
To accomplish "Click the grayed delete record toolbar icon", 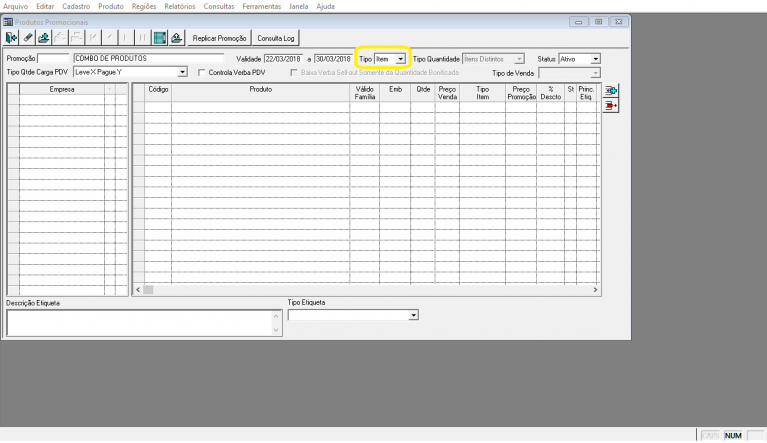I will pyautogui.click(x=77, y=38).
